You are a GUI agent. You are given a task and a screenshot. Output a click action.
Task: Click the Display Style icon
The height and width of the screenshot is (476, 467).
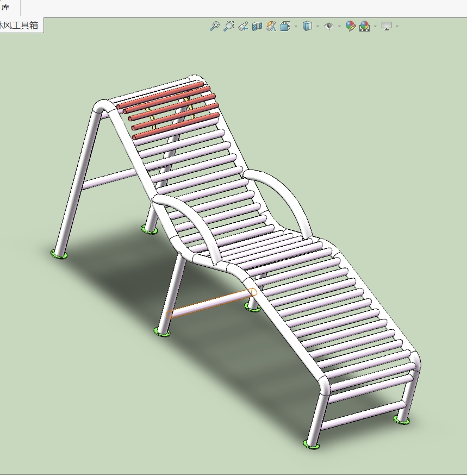(307, 26)
